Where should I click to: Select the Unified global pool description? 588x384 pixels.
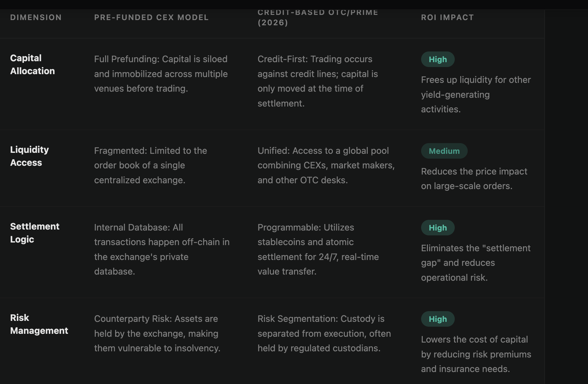[x=326, y=165]
